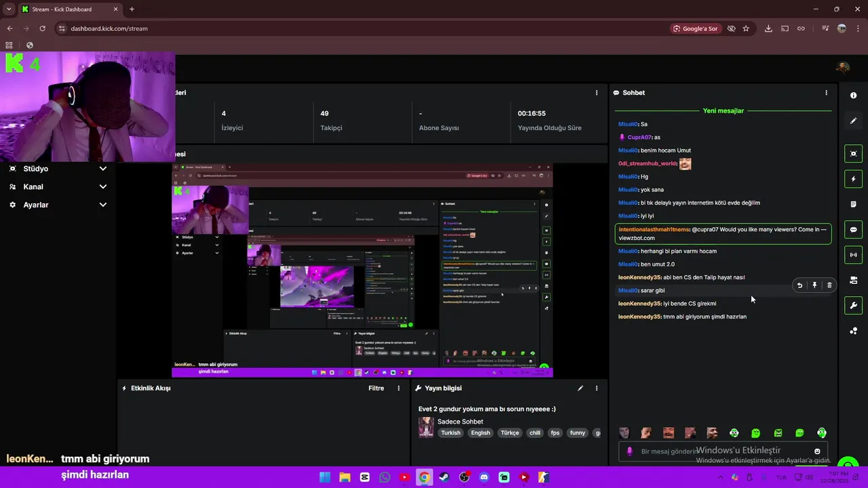This screenshot has height=488, width=868.
Task: Click the 'Bir mesaj gönderin' message field
Action: coord(723,451)
